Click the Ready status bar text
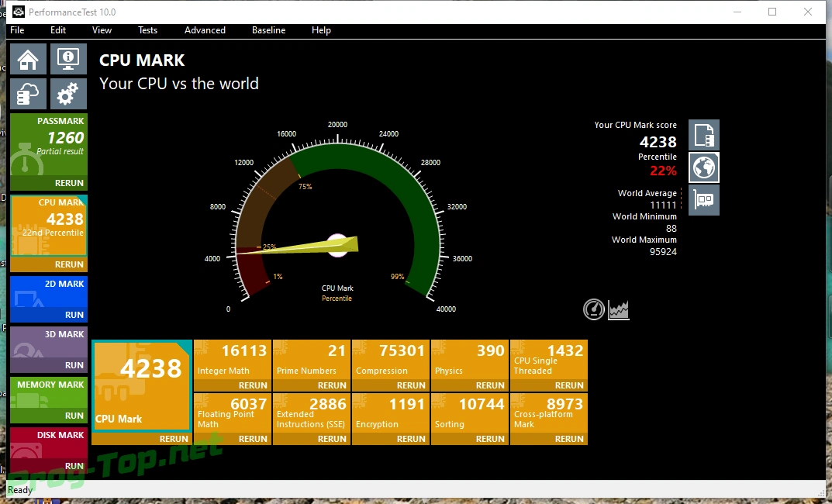This screenshot has height=504, width=832. pos(20,490)
